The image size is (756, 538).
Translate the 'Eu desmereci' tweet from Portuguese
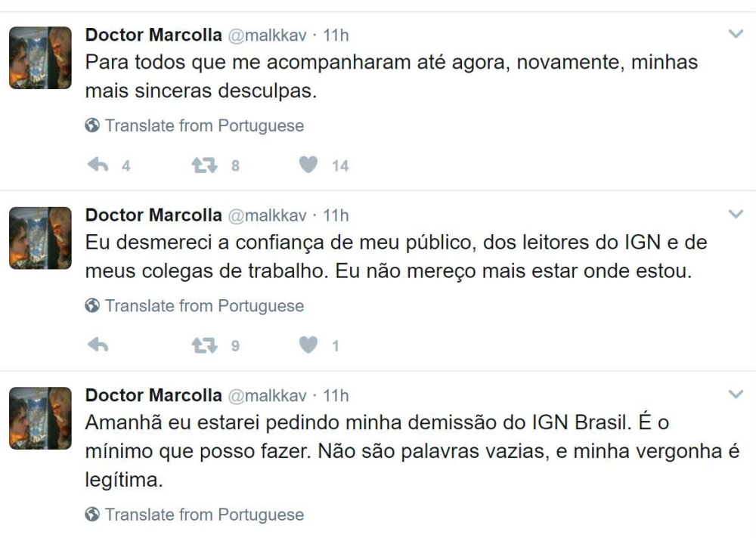click(x=203, y=306)
